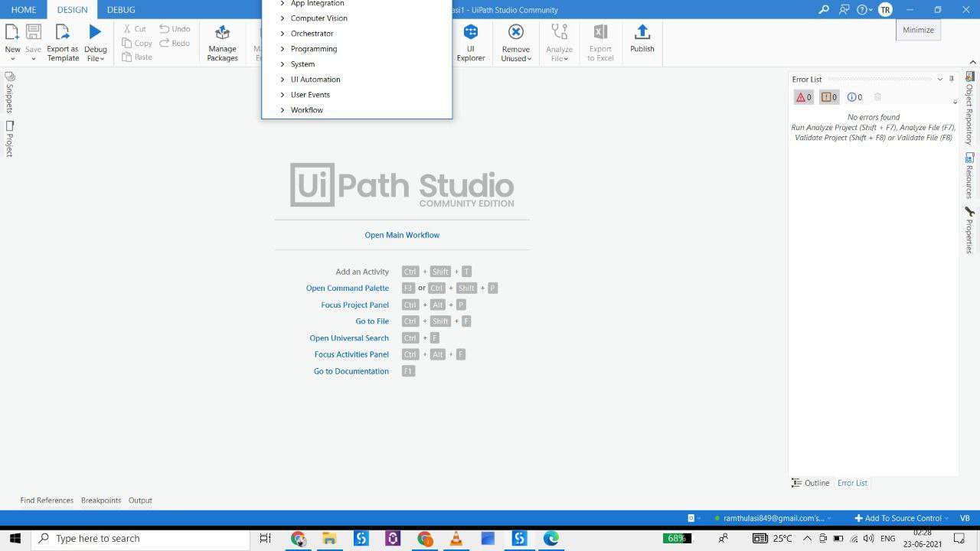Image resolution: width=980 pixels, height=551 pixels.
Task: Switch to the DESIGN tab
Action: click(x=72, y=9)
